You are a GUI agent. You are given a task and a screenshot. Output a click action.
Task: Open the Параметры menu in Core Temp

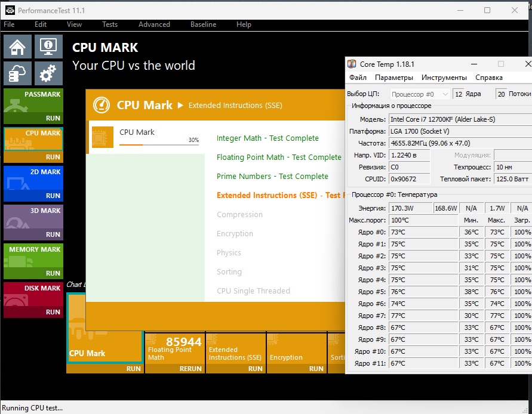click(x=393, y=78)
